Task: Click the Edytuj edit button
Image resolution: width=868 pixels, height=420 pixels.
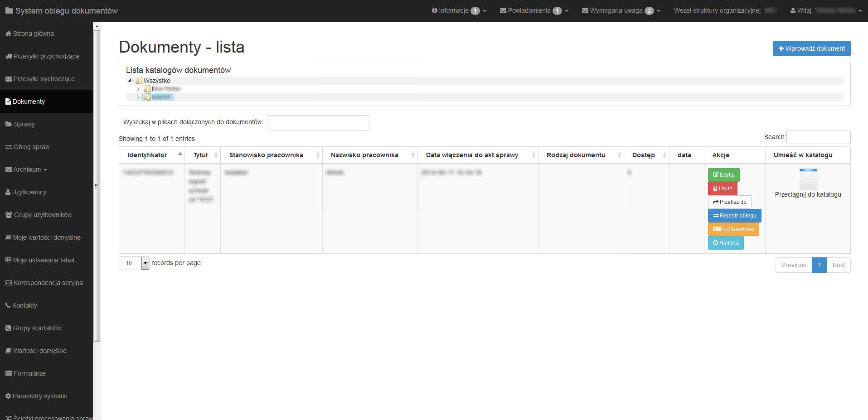Action: [x=723, y=175]
